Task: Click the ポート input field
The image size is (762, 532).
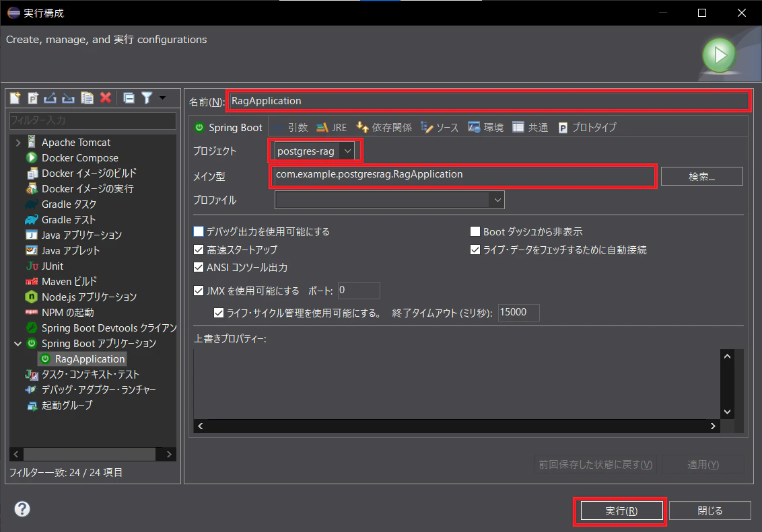Action: [x=359, y=291]
